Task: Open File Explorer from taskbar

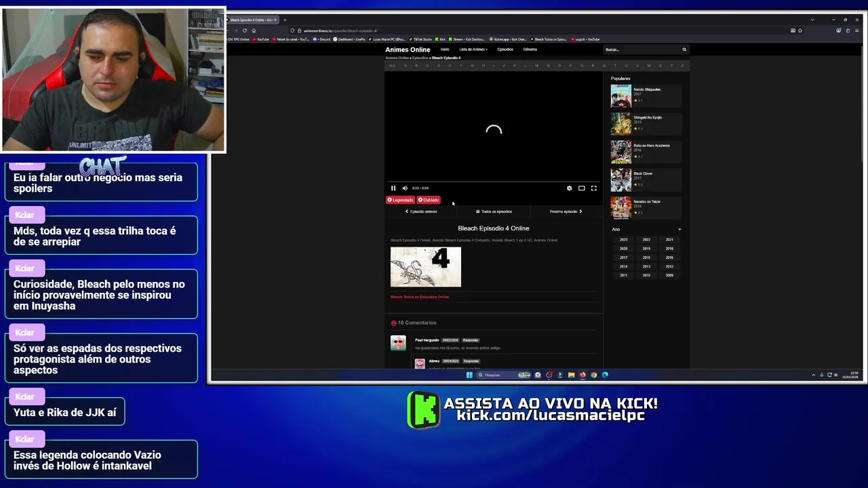Action: click(571, 375)
